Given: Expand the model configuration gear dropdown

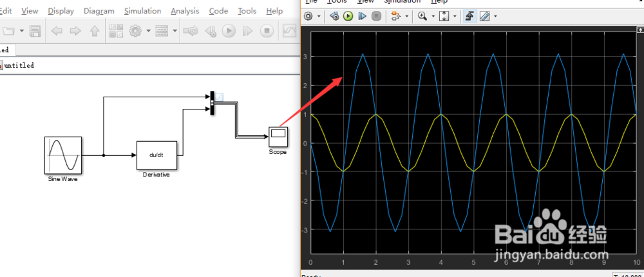Looking at the screenshot, I should (148, 31).
